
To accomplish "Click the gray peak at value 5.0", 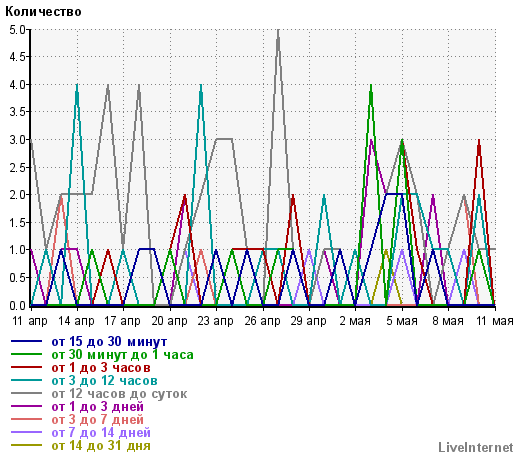I will (x=278, y=31).
